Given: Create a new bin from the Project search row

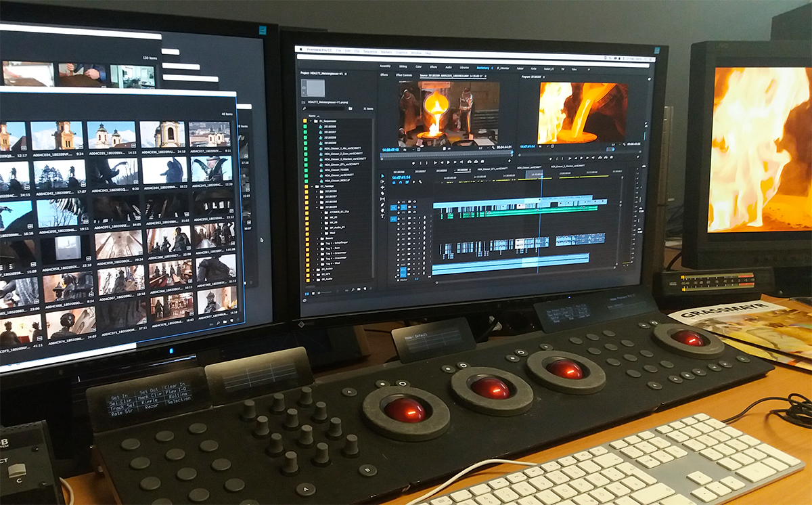Looking at the screenshot, I should (351, 108).
